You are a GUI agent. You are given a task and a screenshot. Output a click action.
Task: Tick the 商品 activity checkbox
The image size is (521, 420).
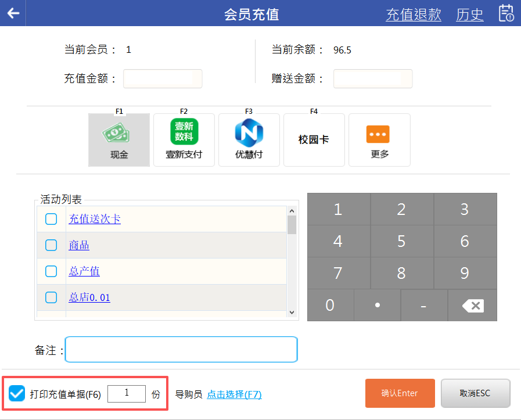point(51,245)
